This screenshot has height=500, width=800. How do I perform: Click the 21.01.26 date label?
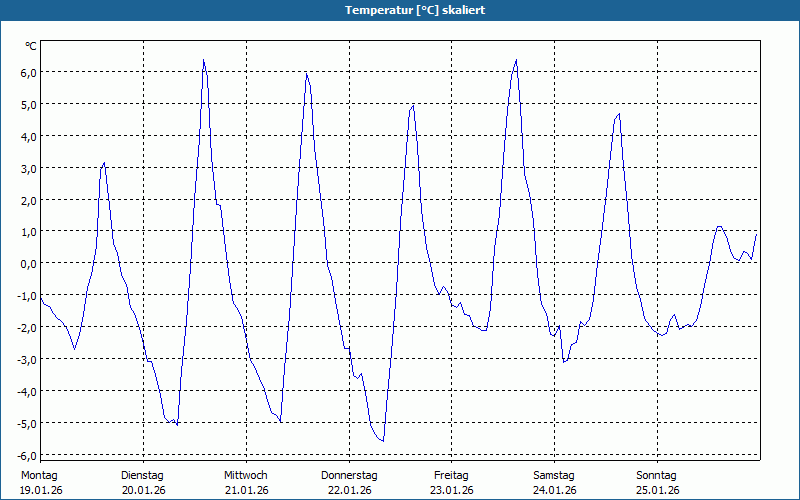click(246, 490)
